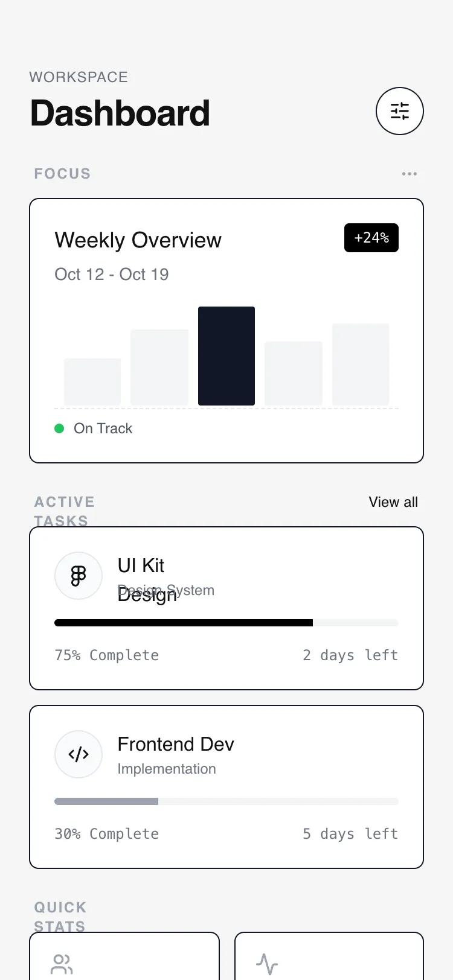Click the View all link
This screenshot has width=453, height=980.
pyautogui.click(x=393, y=501)
